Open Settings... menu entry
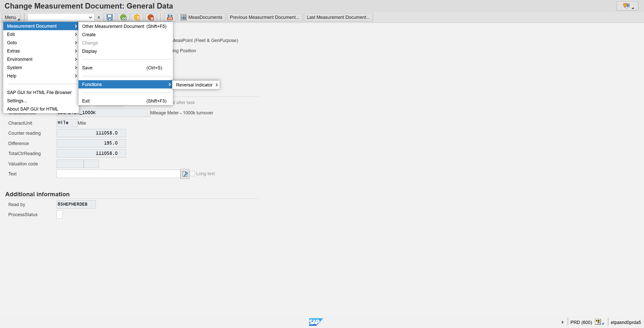Screen dimensions: 644x328 pos(41,101)
